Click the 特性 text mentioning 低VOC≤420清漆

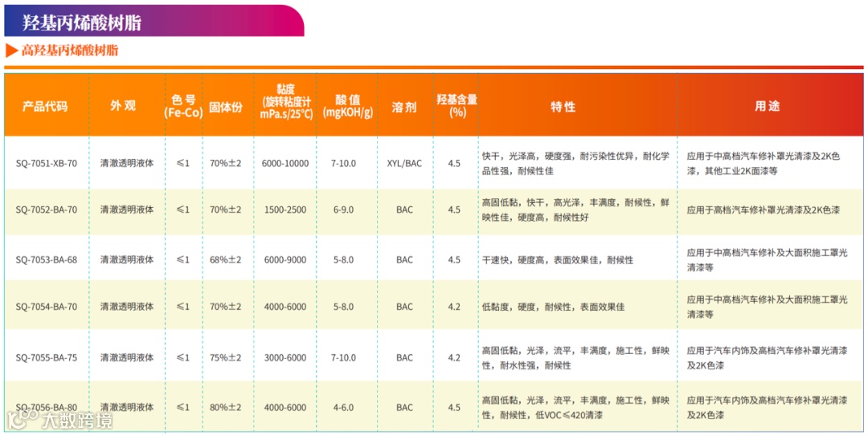click(x=575, y=408)
